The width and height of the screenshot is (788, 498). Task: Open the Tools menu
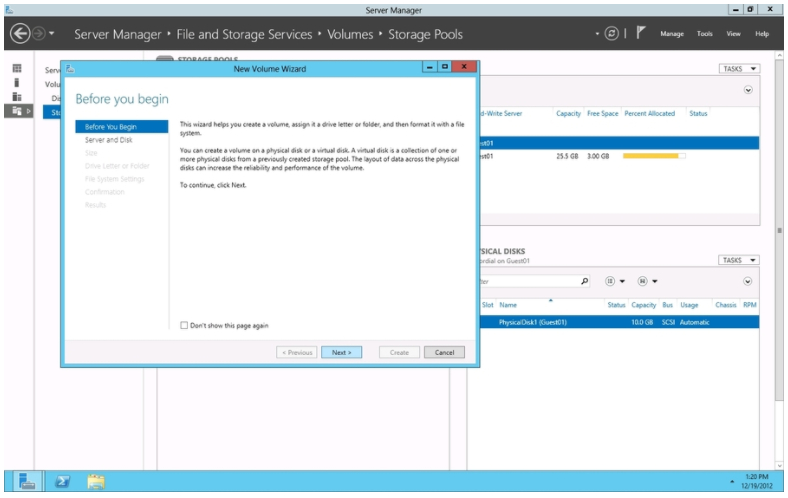[x=705, y=34]
